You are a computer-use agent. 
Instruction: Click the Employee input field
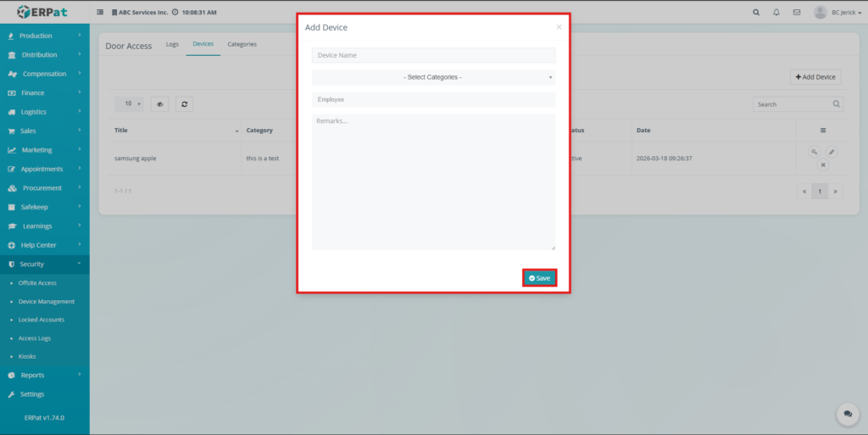click(x=433, y=99)
